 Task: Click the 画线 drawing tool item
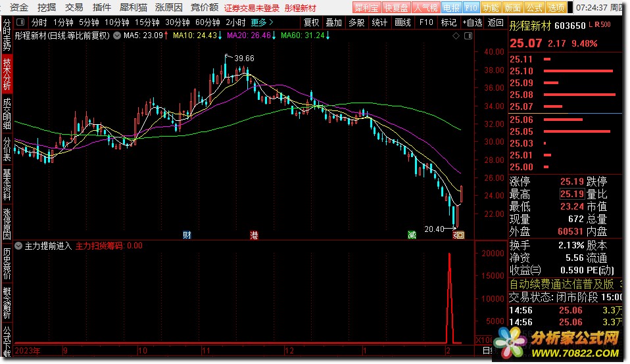click(x=402, y=22)
